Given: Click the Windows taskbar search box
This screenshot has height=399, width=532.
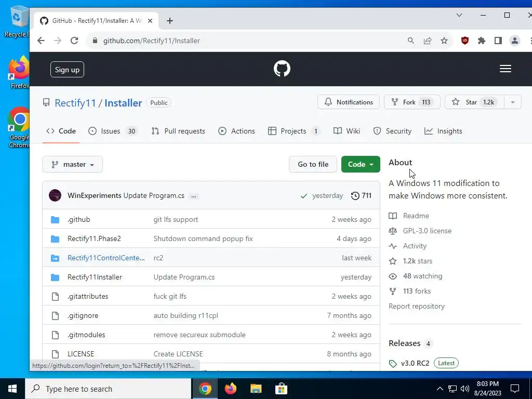Looking at the screenshot, I should click(x=108, y=389).
